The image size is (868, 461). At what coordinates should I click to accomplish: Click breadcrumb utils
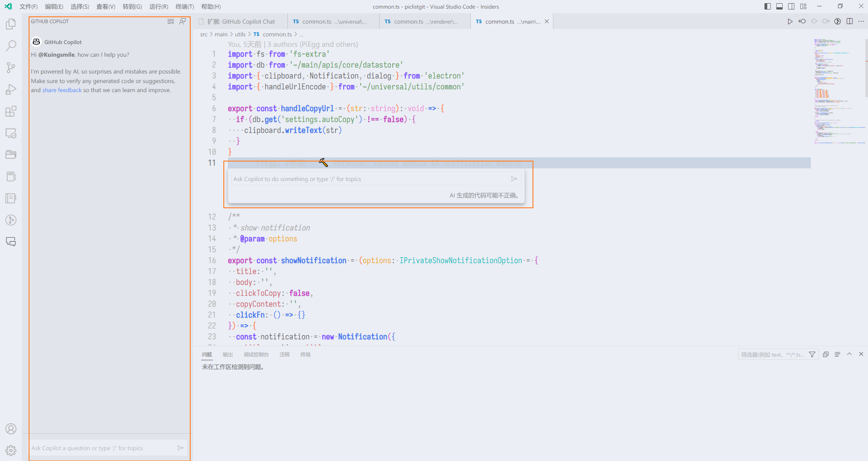[240, 34]
